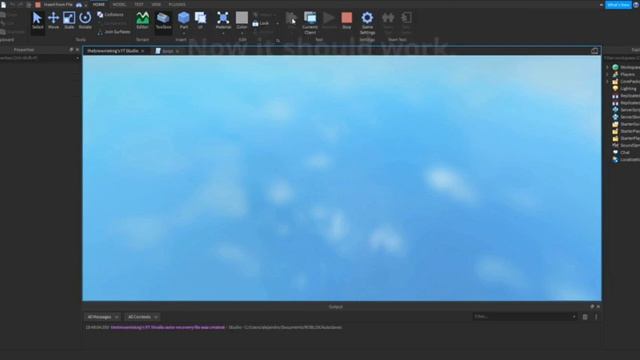
Task: Close the Properties panel
Action: click(77, 50)
